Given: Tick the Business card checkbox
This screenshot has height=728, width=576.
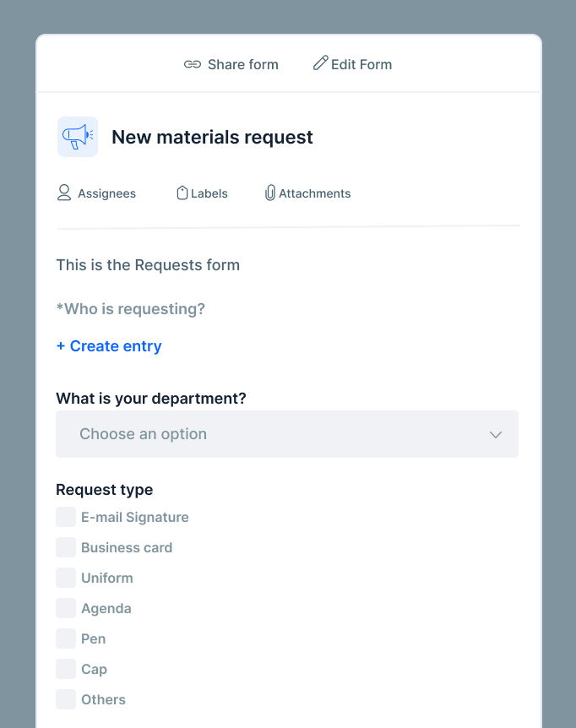Looking at the screenshot, I should click(66, 547).
